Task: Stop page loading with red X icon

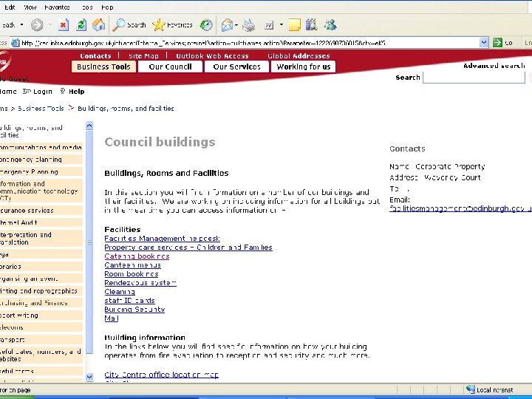Action: [x=64, y=25]
